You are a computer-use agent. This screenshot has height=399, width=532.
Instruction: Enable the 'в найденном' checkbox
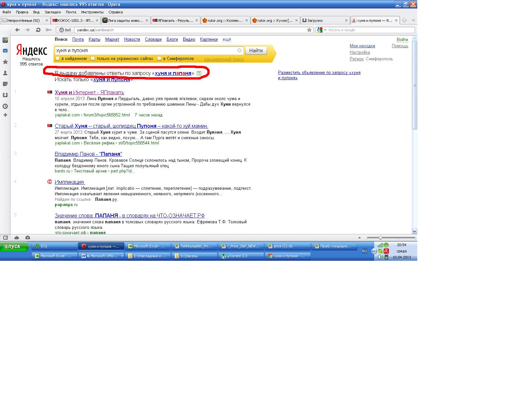[58, 59]
